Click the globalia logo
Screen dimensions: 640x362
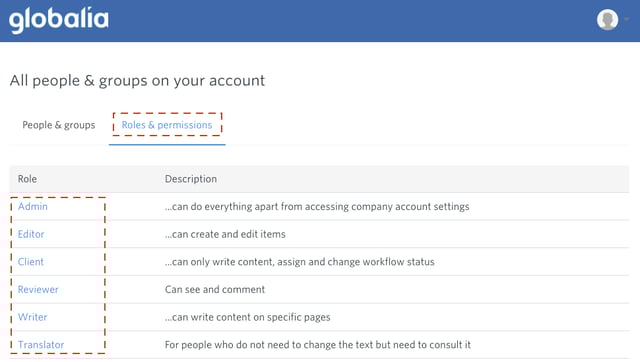coord(59,20)
